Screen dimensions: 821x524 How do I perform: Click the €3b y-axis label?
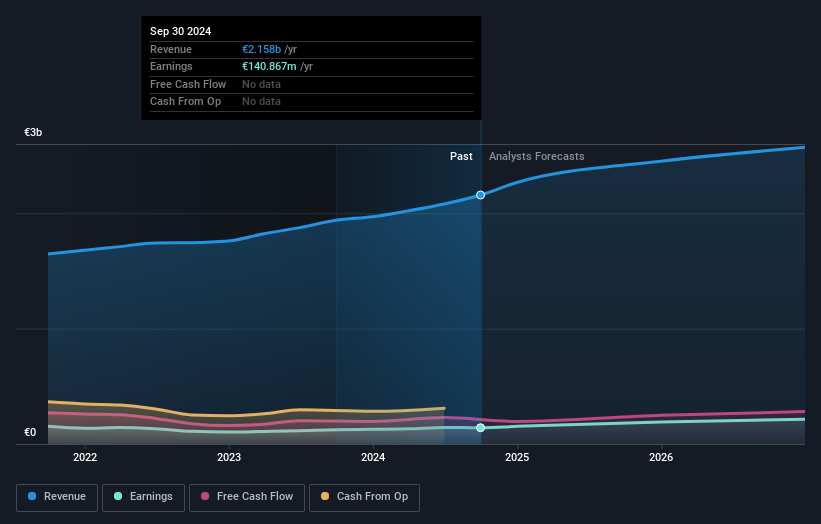(33, 132)
